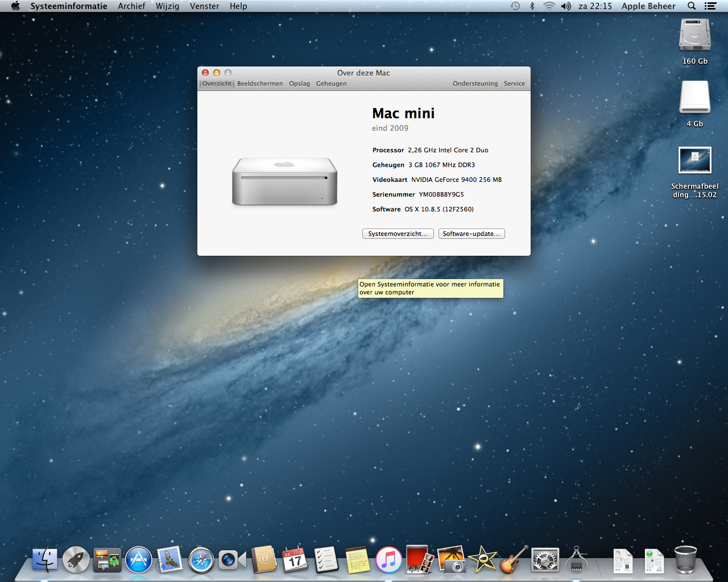Click the Software-update… button

471,234
